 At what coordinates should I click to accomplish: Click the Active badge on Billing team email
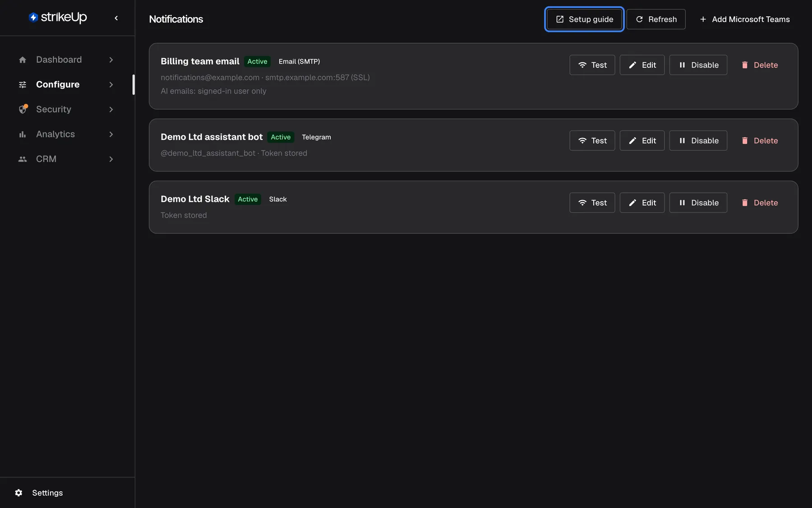tap(257, 61)
